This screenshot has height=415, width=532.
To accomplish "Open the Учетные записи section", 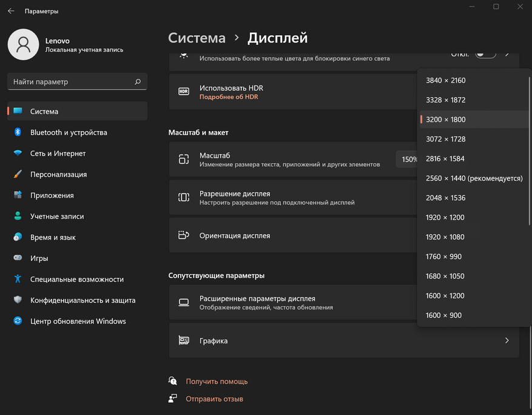I will [x=57, y=217].
